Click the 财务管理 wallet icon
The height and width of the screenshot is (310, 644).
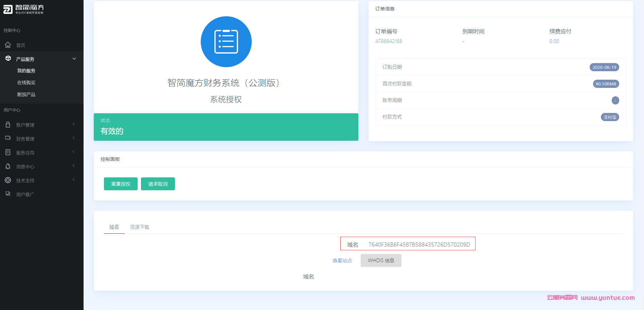(x=8, y=138)
